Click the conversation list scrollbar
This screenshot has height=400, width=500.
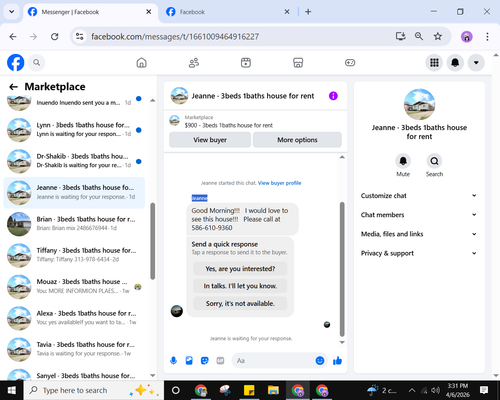click(153, 241)
